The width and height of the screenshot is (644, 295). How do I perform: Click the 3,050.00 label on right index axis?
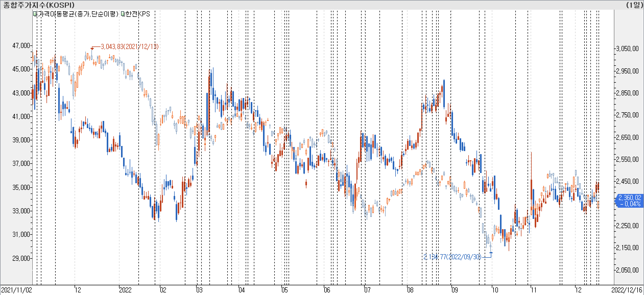[627, 49]
